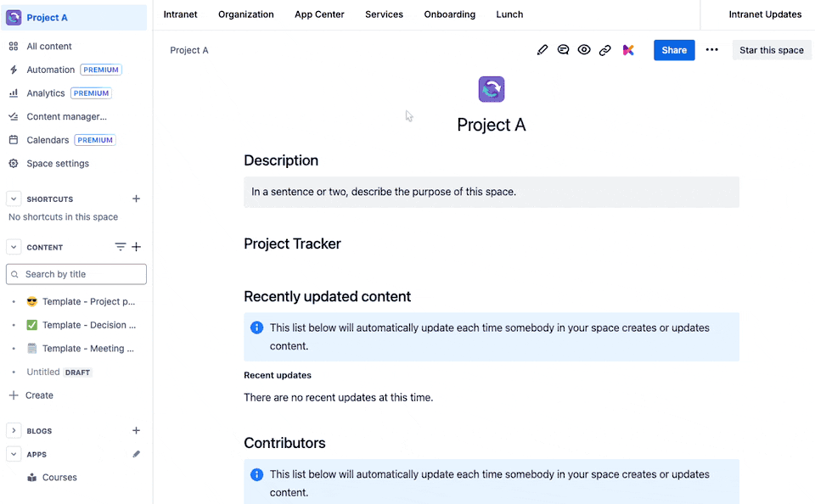
Task: Click the blue Share button
Action: pyautogui.click(x=674, y=50)
